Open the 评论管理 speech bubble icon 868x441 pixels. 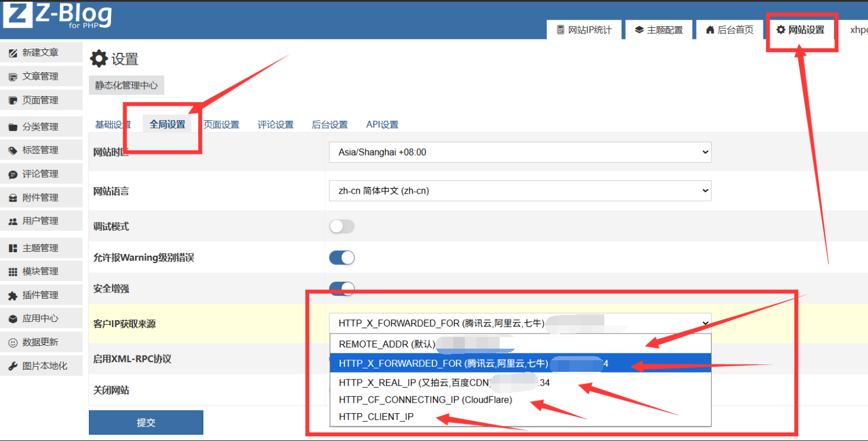pos(13,174)
